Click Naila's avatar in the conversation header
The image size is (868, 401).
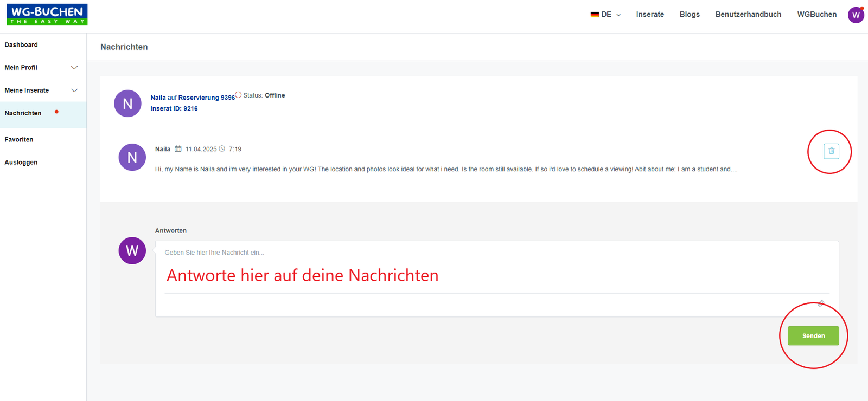click(127, 104)
